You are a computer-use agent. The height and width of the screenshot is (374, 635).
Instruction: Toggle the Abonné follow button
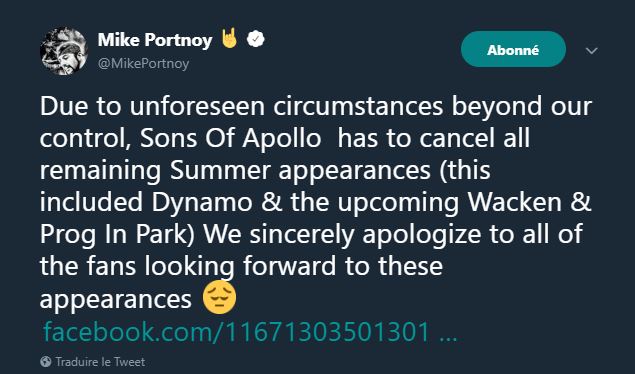click(x=513, y=49)
